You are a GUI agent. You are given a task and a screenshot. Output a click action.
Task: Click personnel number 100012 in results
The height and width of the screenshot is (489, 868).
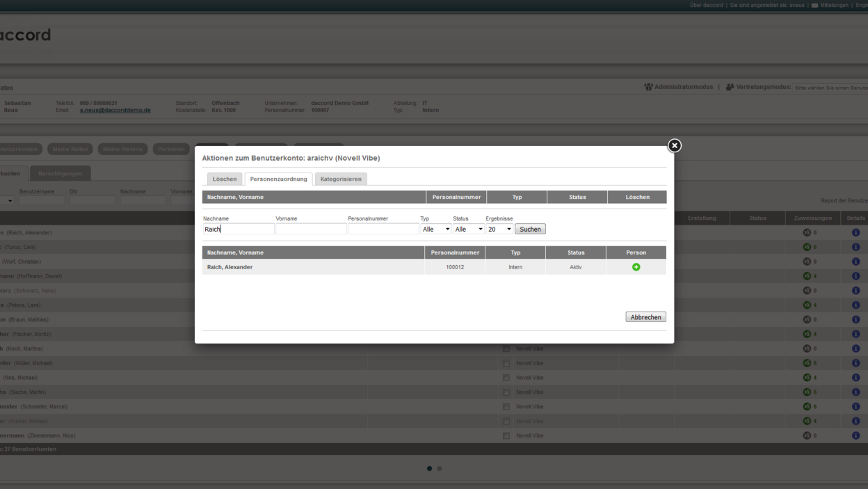(455, 267)
